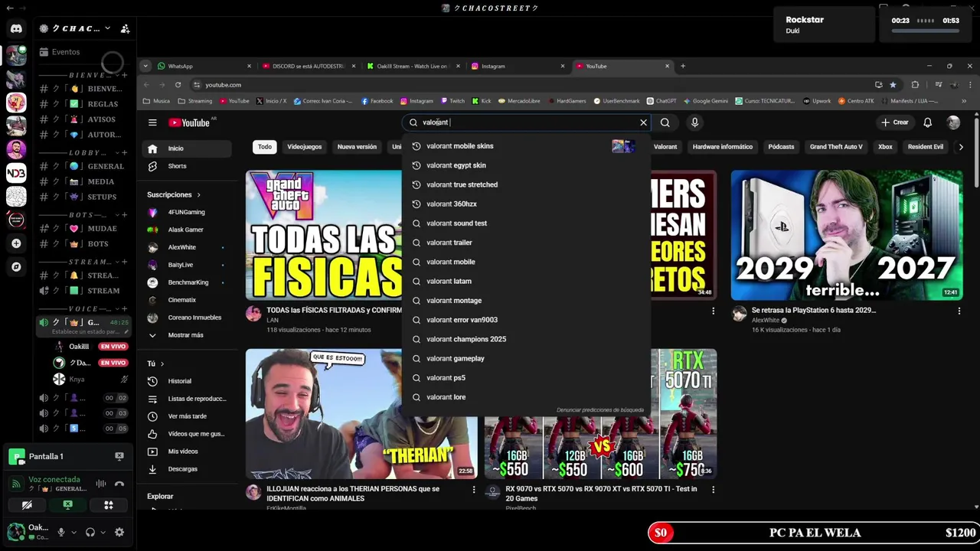Deafen Discord headphones button
Viewport: 980px width, 551px height.
point(90,532)
